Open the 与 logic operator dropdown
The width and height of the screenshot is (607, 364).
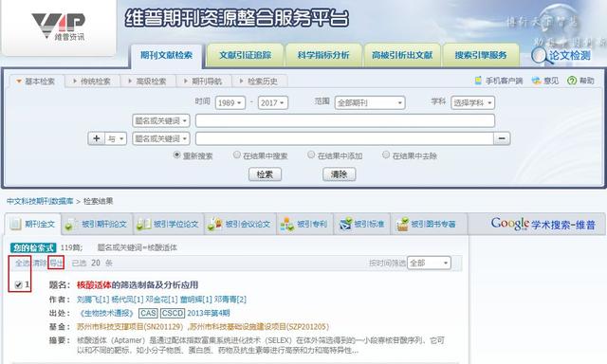tap(116, 138)
